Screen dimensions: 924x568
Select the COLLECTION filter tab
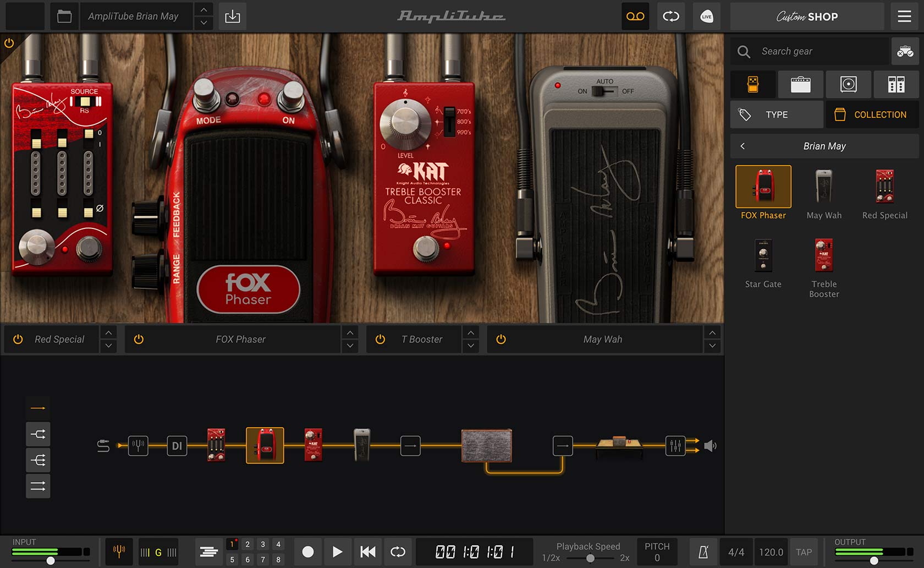pos(872,114)
